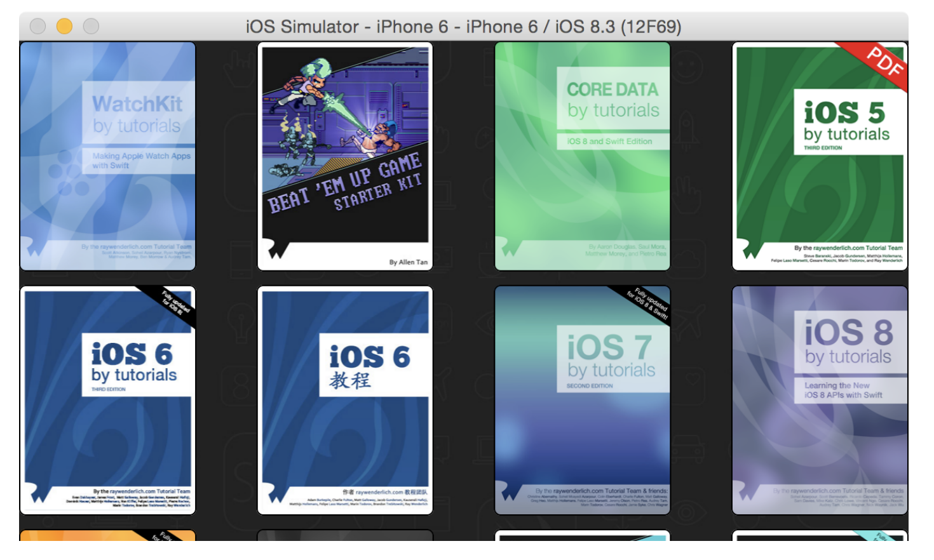Open iOS 6 by tutorials Third Edition cover

108,400
